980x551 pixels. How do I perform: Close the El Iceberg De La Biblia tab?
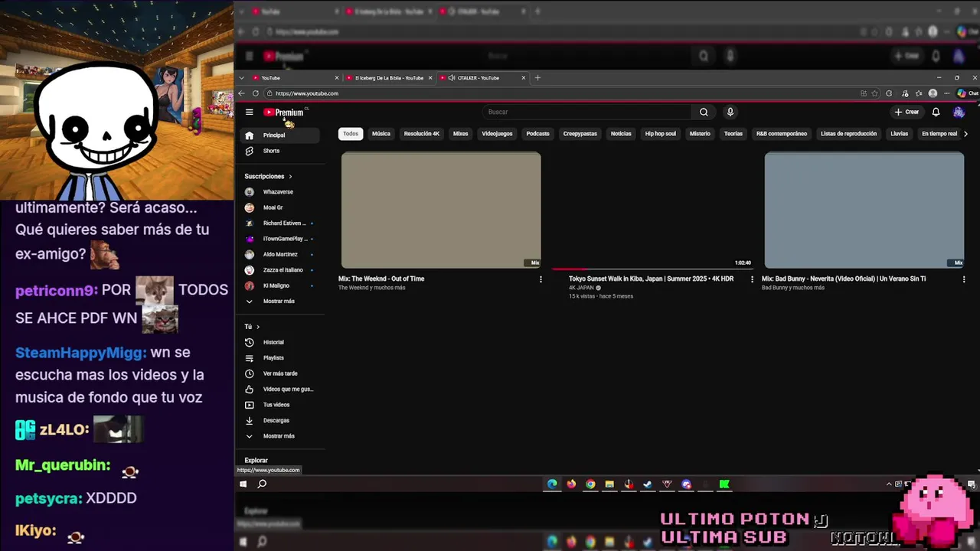pos(430,77)
